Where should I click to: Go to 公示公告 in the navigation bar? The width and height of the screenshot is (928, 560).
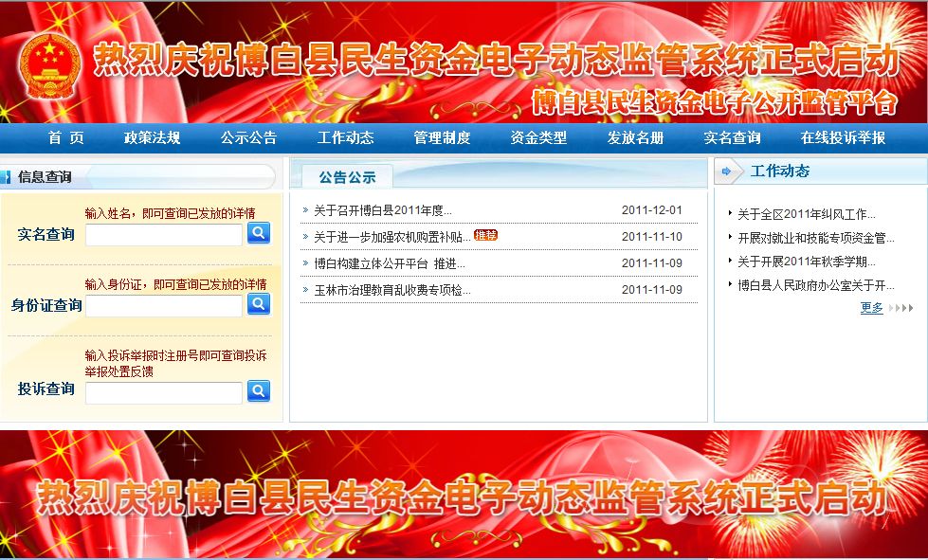tap(248, 137)
